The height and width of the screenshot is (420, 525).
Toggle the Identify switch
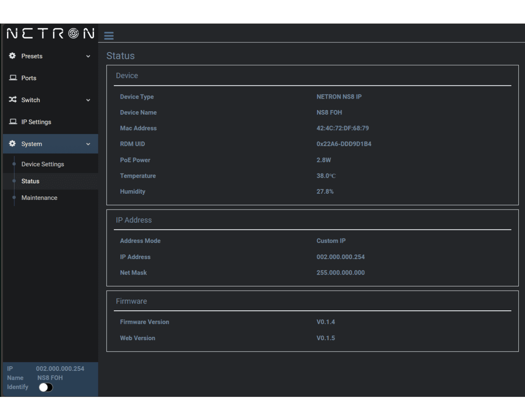(x=46, y=387)
